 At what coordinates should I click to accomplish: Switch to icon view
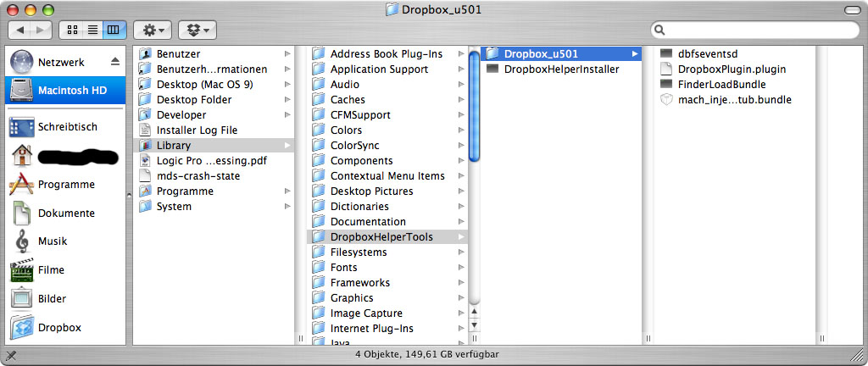71,30
